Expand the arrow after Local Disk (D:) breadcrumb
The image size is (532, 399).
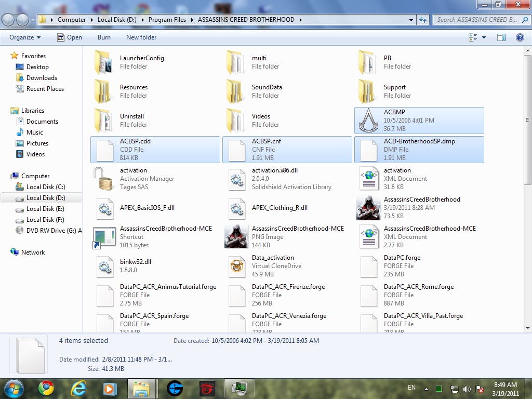142,20
